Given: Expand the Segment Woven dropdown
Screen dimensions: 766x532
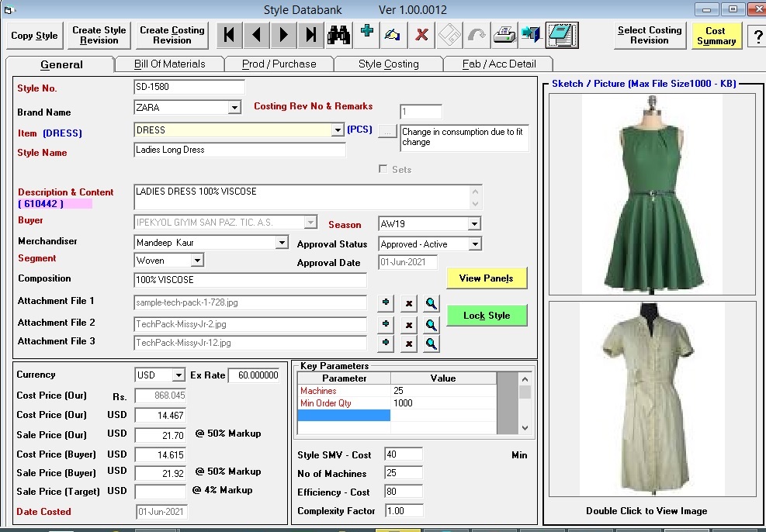Looking at the screenshot, I should pyautogui.click(x=197, y=260).
